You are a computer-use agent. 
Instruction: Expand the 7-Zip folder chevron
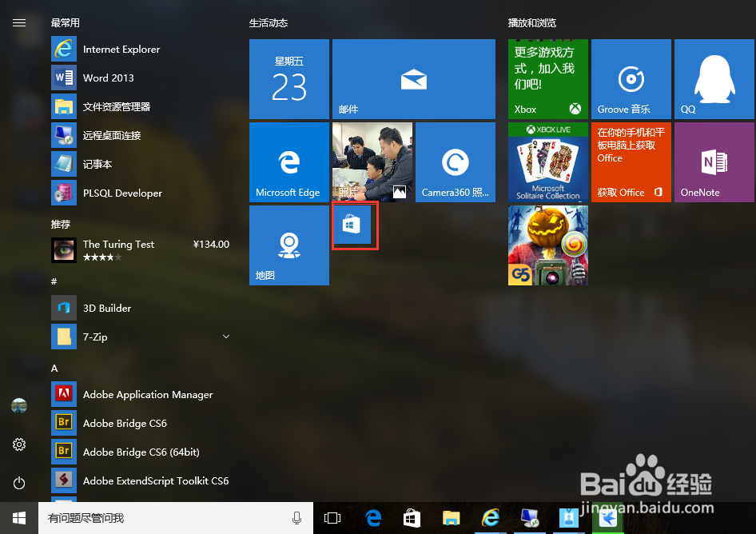225,337
